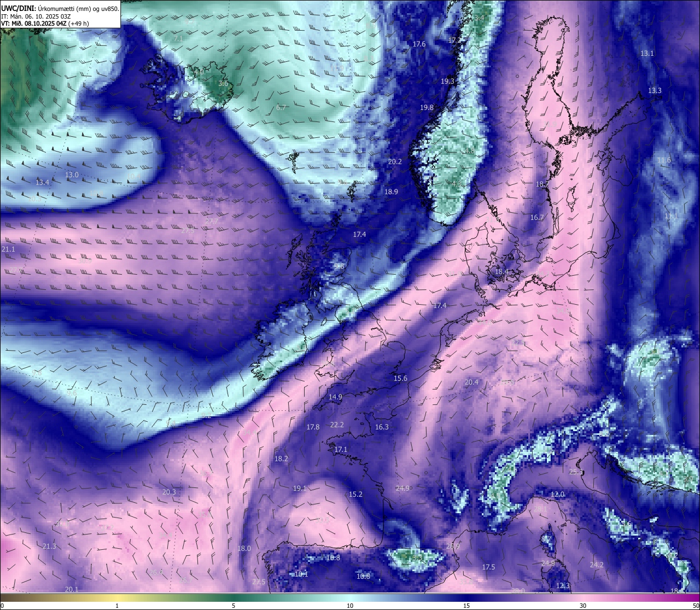Click the 12.0 value over northwest Italy
Screen dimensions: 700x610
(x=557, y=494)
